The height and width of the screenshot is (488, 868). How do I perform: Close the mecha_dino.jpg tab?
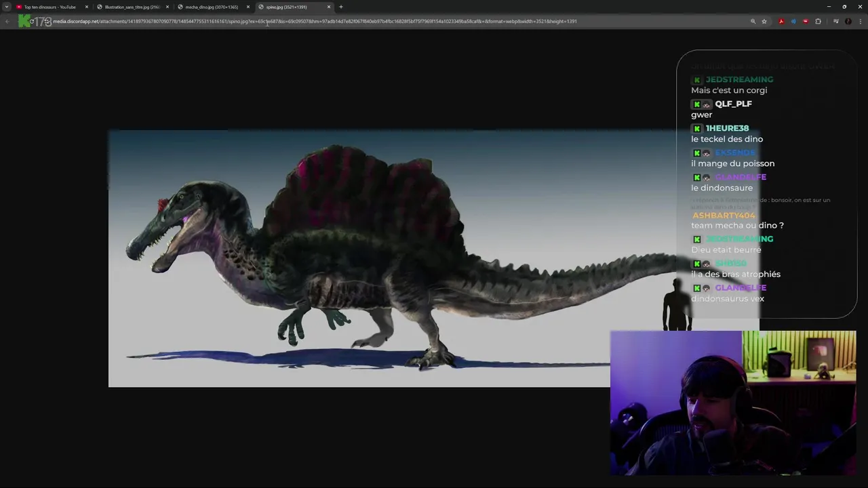(248, 7)
